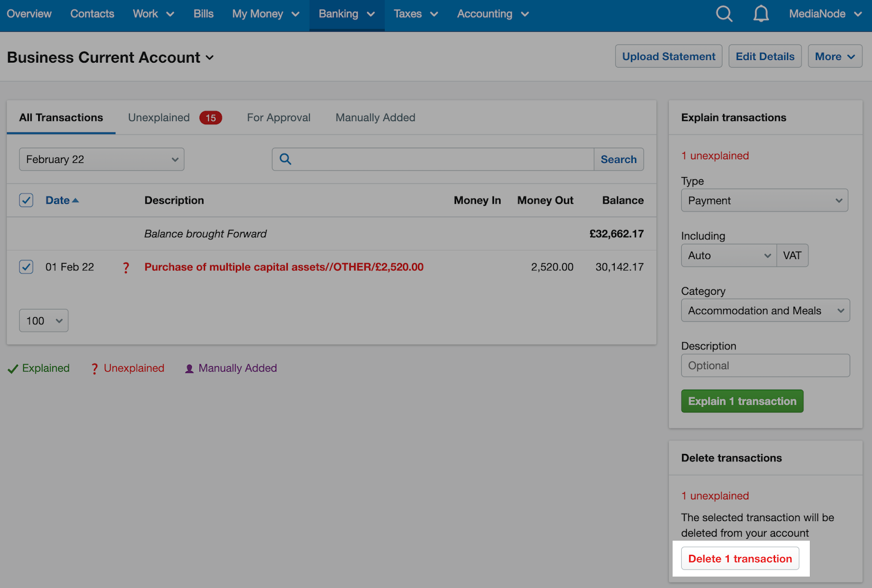This screenshot has height=588, width=872.
Task: Open the Category dropdown showing Accommodation and Meals
Action: (x=765, y=310)
